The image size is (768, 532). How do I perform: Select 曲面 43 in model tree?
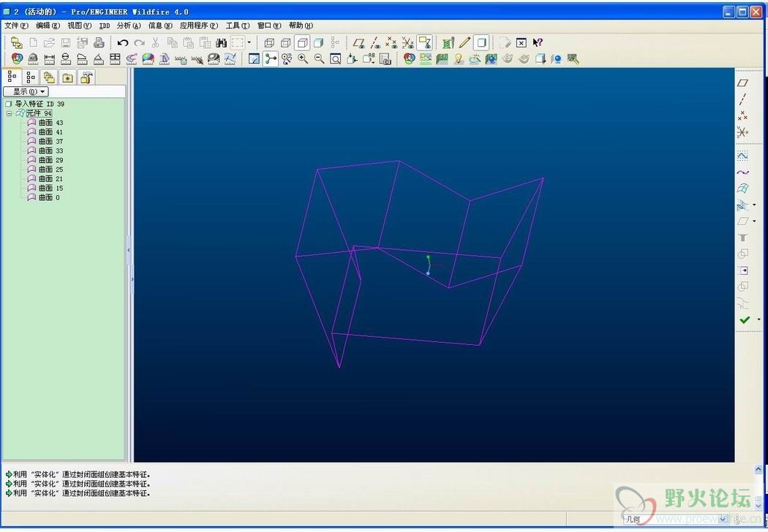pyautogui.click(x=45, y=123)
